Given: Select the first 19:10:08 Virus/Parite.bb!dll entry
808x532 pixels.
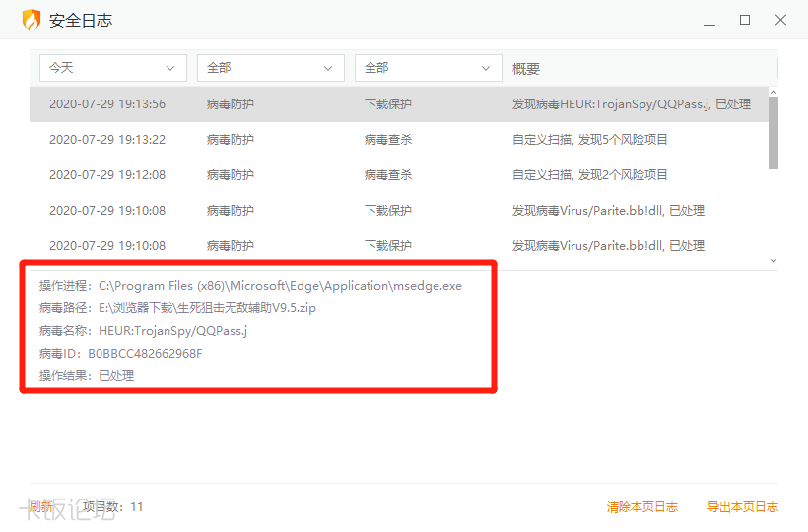Looking at the screenshot, I should [x=394, y=211].
